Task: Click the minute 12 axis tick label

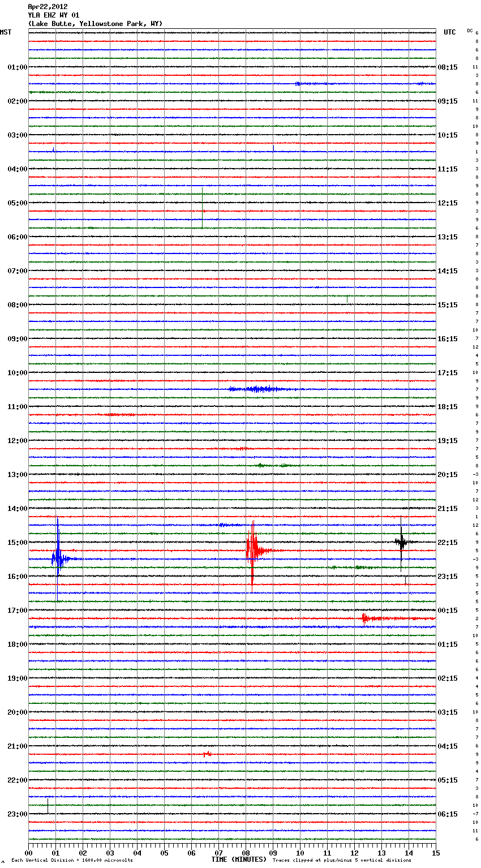Action: point(355,853)
